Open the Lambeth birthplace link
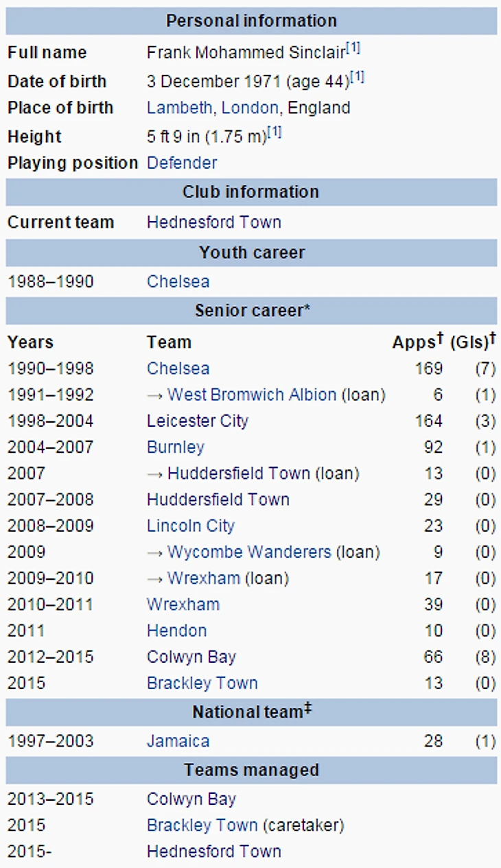 point(178,108)
